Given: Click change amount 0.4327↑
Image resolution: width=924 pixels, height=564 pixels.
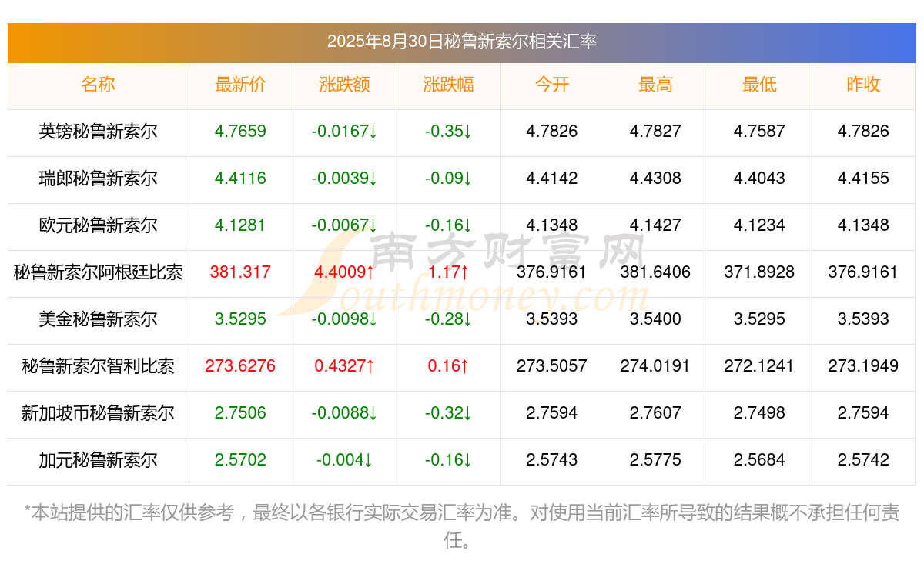Looking at the screenshot, I should tap(345, 366).
